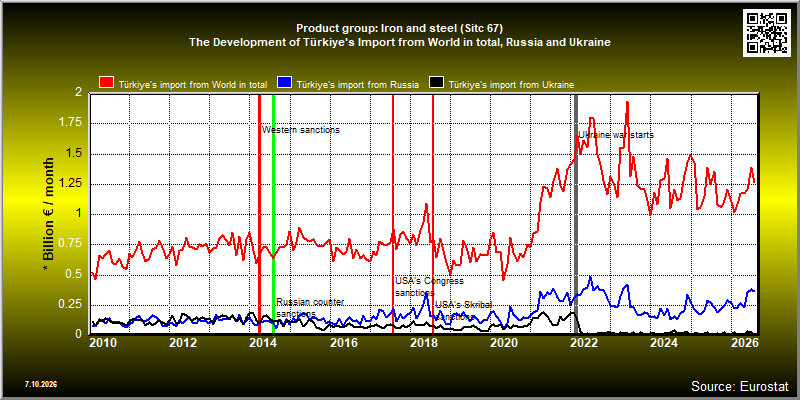Click the date stamp 7.10.2026

[x=40, y=384]
